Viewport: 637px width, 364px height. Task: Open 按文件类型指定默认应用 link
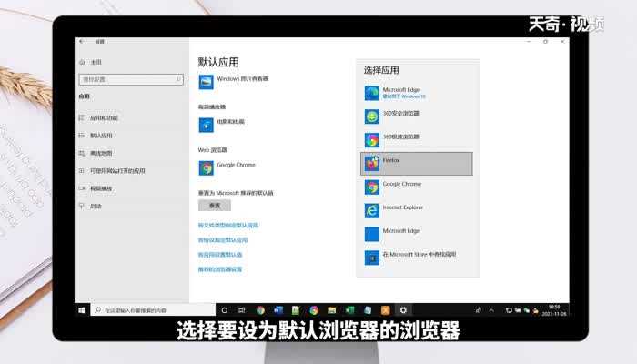coord(228,225)
